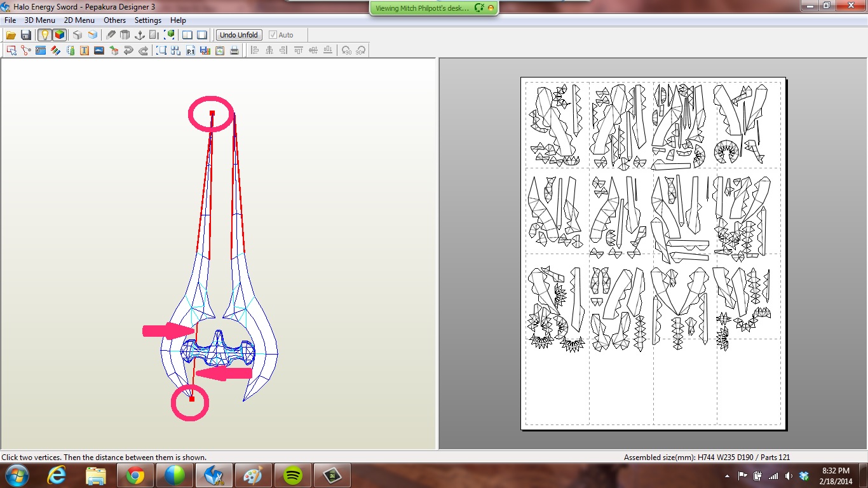Click the gray wireframe cube icon
This screenshot has width=868, height=488.
pos(78,35)
